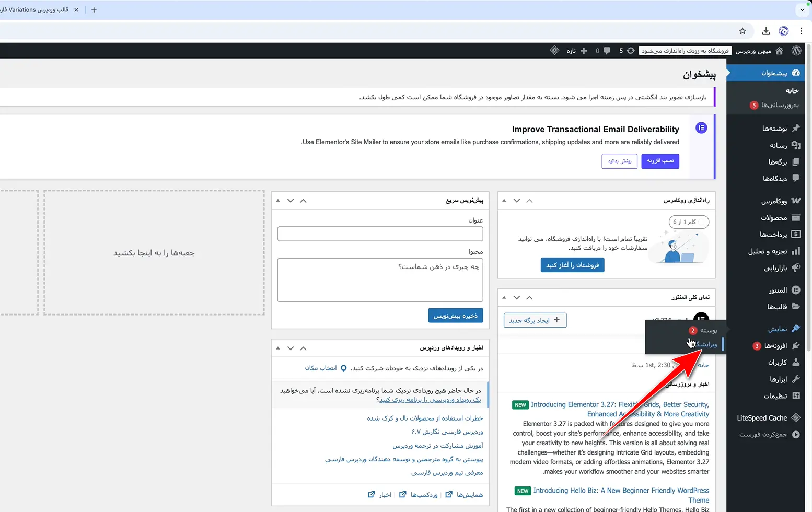This screenshot has width=812, height=512.
Task: Click the home icon beside میهن وردپرس
Action: [779, 51]
